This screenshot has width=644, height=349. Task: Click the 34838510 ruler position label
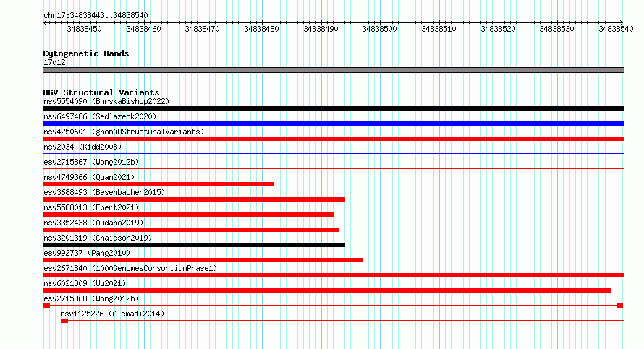[x=438, y=29]
